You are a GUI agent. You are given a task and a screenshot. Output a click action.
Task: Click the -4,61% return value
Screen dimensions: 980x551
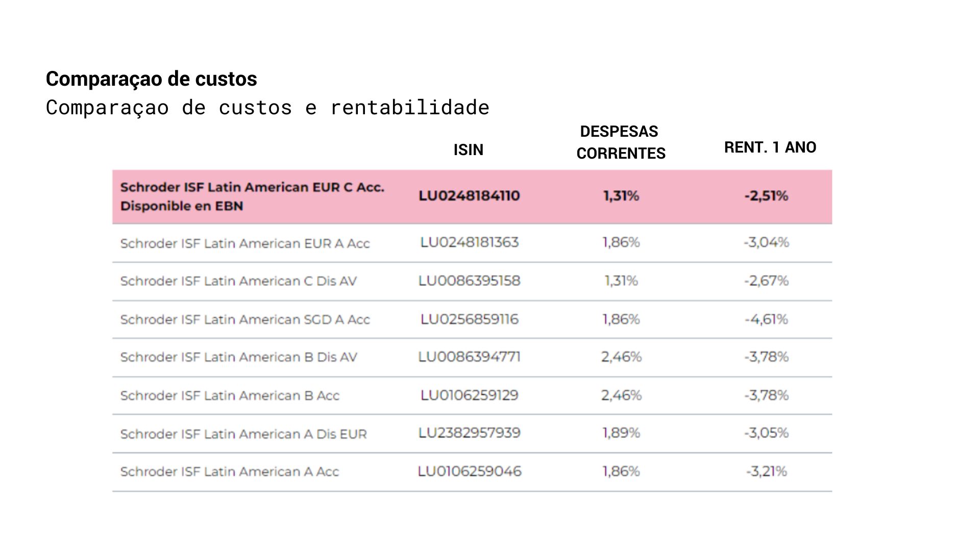[x=766, y=319]
